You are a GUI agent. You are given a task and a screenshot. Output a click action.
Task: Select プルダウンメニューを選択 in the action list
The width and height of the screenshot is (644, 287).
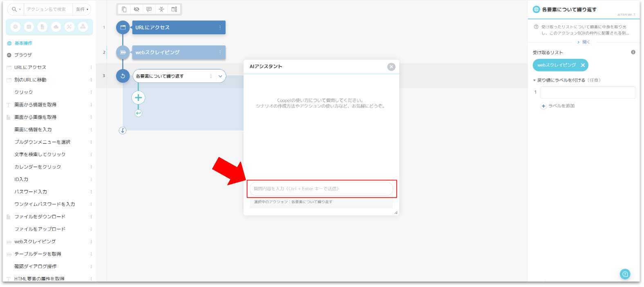point(42,142)
